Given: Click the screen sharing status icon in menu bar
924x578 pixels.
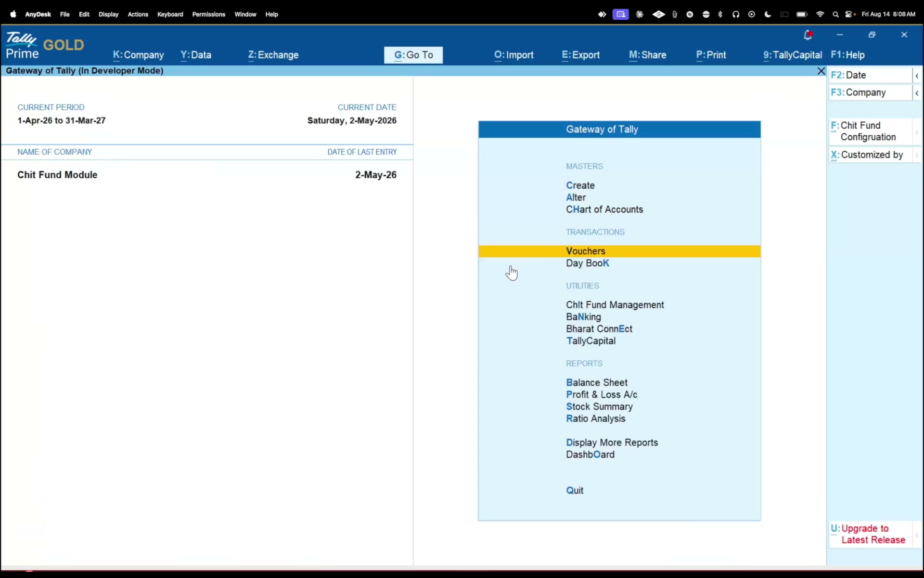Looking at the screenshot, I should tap(621, 14).
